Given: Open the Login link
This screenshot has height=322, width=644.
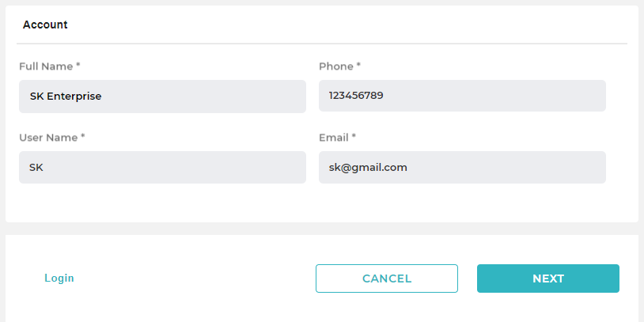Looking at the screenshot, I should pyautogui.click(x=59, y=278).
